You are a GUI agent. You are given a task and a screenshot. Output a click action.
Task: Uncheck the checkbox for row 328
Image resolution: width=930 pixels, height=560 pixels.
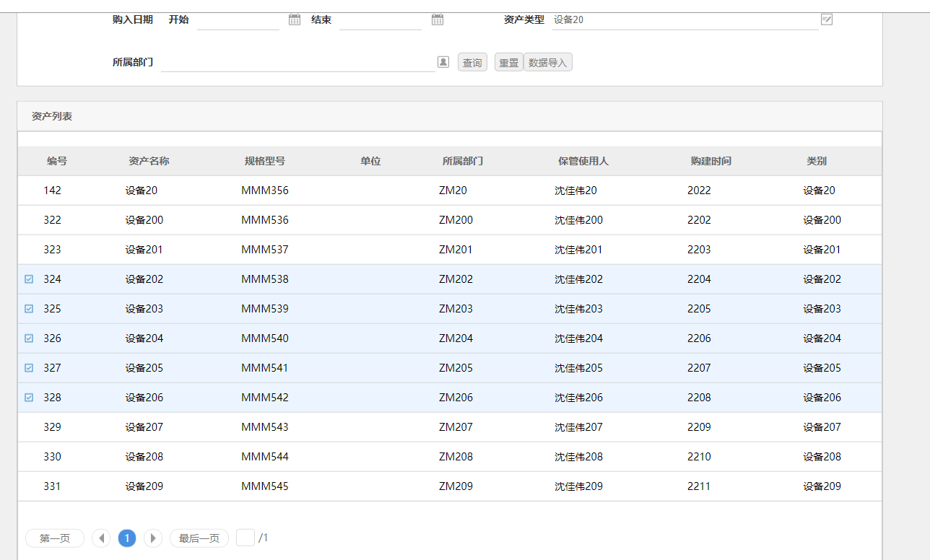coord(29,398)
